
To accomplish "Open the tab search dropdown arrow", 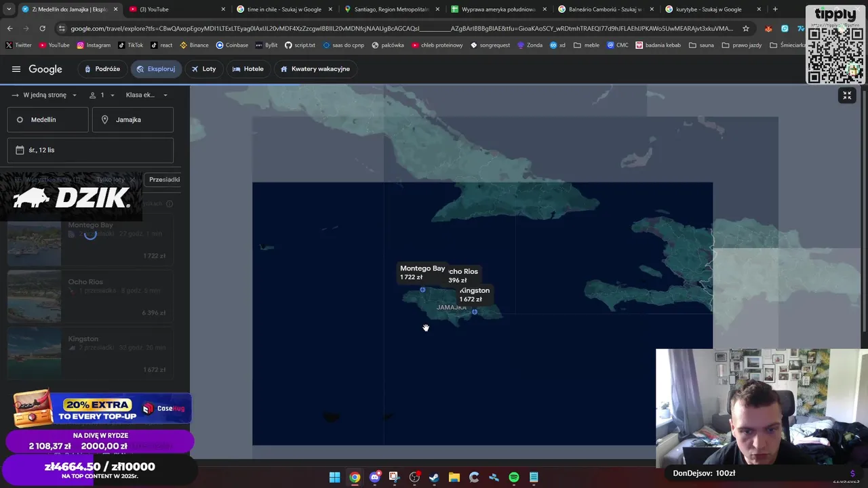I will [8, 9].
